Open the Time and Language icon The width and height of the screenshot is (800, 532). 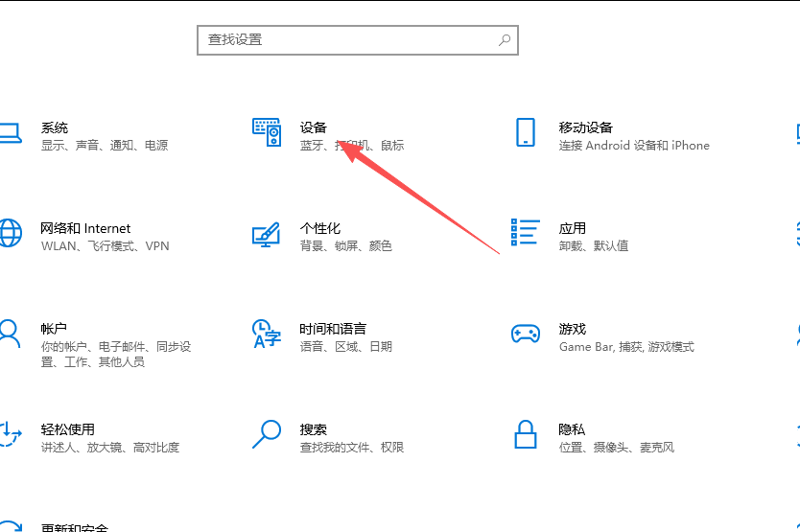pos(267,335)
